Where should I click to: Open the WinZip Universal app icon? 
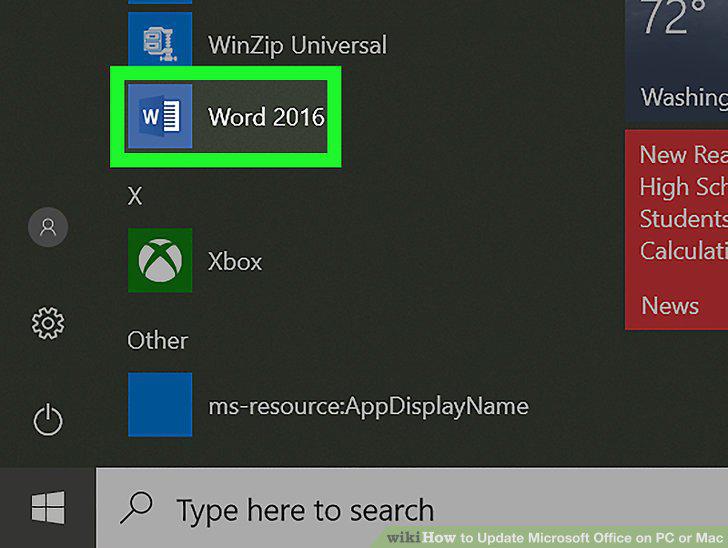[x=160, y=39]
